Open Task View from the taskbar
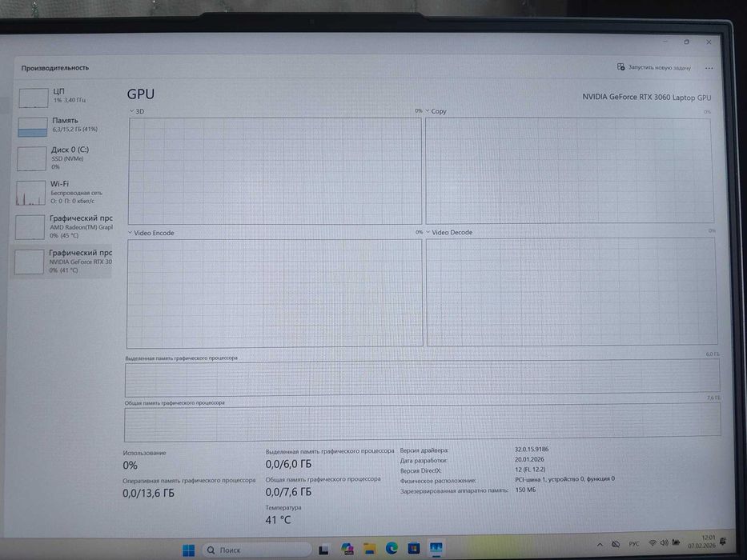 (x=324, y=550)
